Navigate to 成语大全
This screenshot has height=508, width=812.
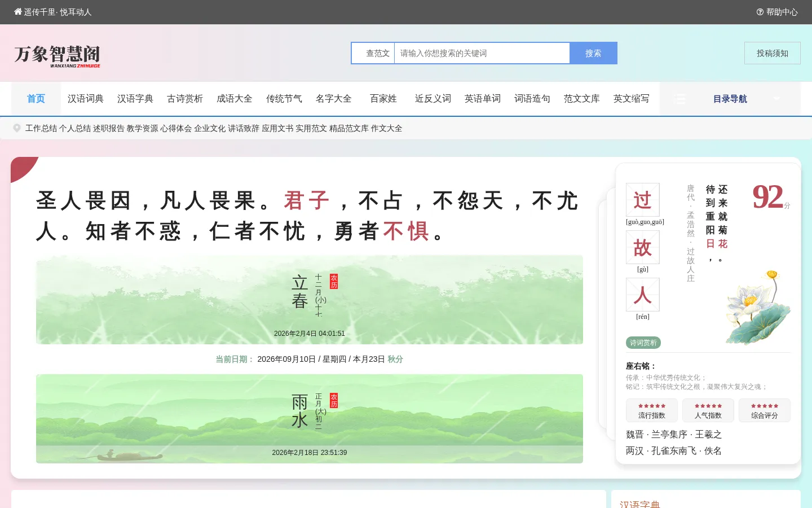tap(235, 99)
